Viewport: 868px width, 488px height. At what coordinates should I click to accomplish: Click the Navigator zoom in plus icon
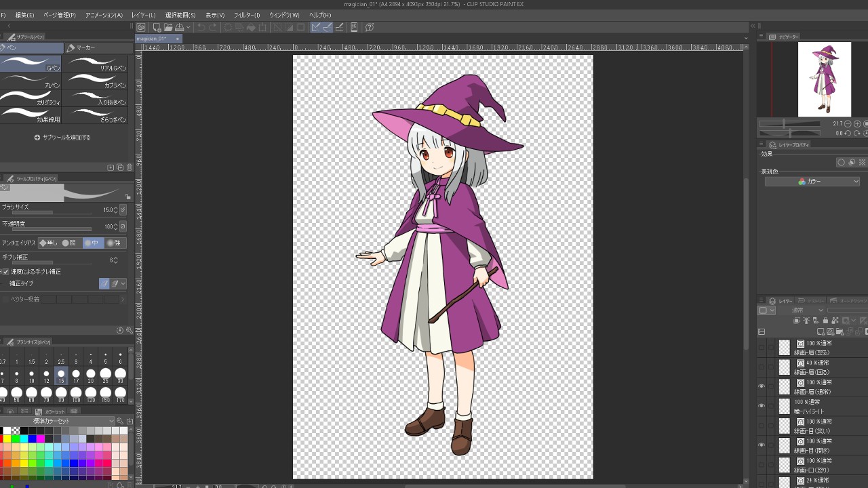coord(858,124)
